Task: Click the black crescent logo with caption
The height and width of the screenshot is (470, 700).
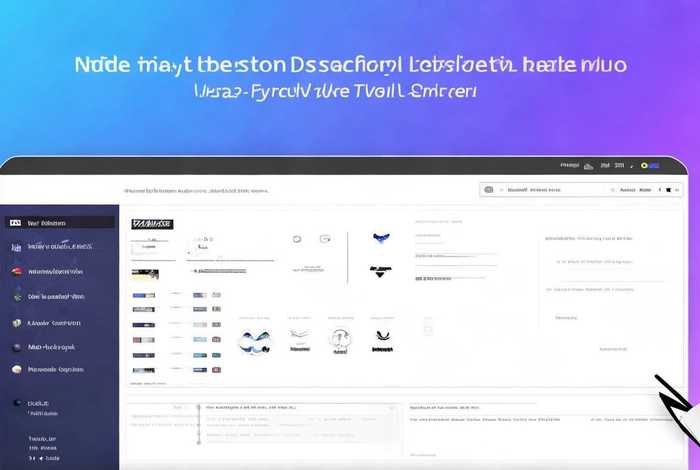Action: (x=380, y=270)
